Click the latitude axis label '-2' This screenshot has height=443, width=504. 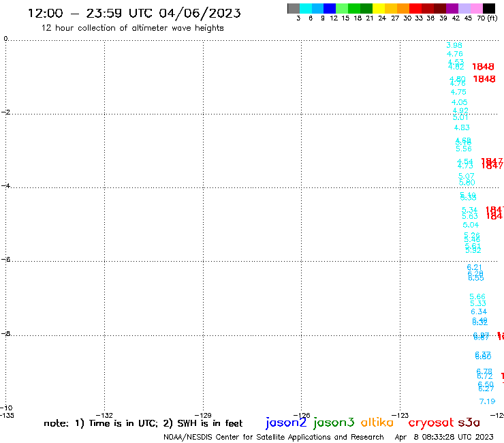5,112
